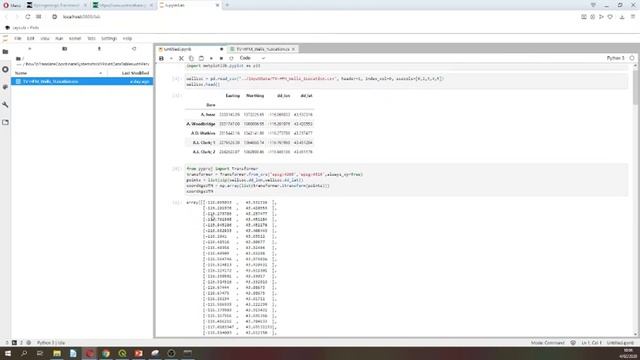Interrupt the kernel with stop icon
Screen dimensions: 640x360
coord(221,58)
